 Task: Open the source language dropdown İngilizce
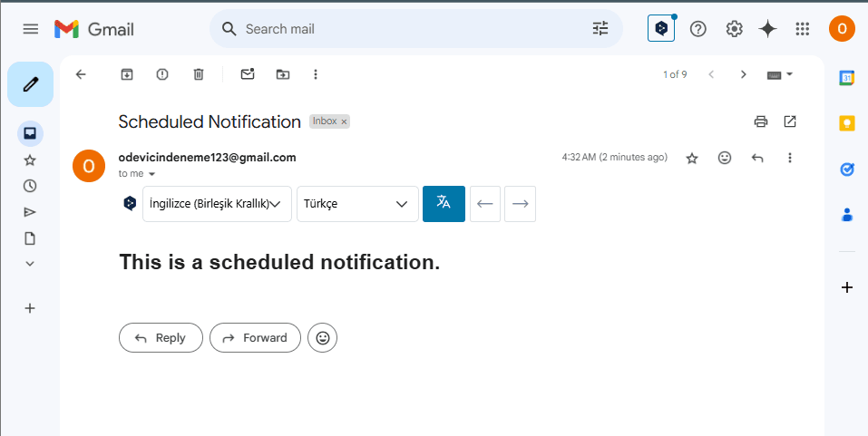point(217,204)
